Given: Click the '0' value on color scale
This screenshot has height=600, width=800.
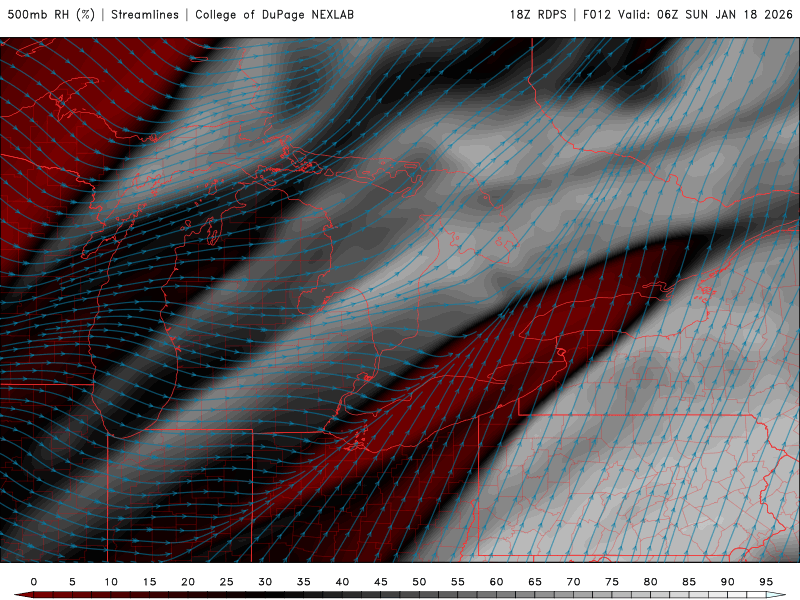Looking at the screenshot, I should pyautogui.click(x=34, y=582).
